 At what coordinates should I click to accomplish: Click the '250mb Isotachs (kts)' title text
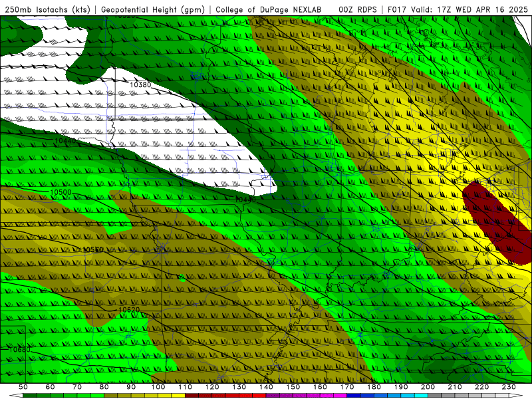pos(47,9)
